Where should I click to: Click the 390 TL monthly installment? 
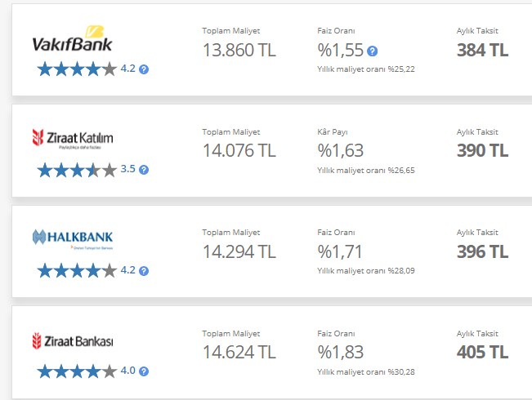click(482, 150)
